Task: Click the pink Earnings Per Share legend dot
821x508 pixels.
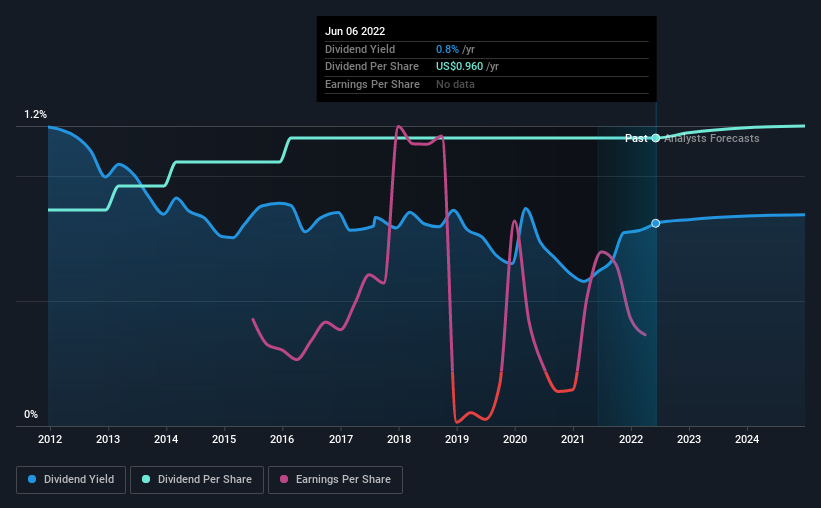Action: [284, 479]
